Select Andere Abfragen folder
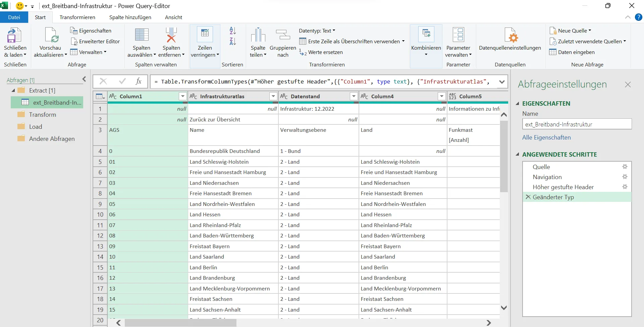 52,139
